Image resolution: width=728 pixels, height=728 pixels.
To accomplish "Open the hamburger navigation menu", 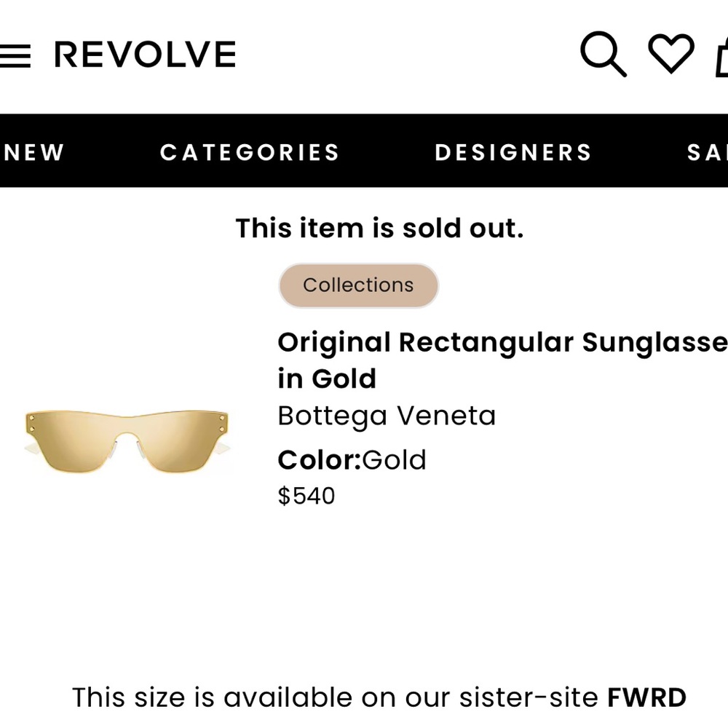I will tap(16, 55).
